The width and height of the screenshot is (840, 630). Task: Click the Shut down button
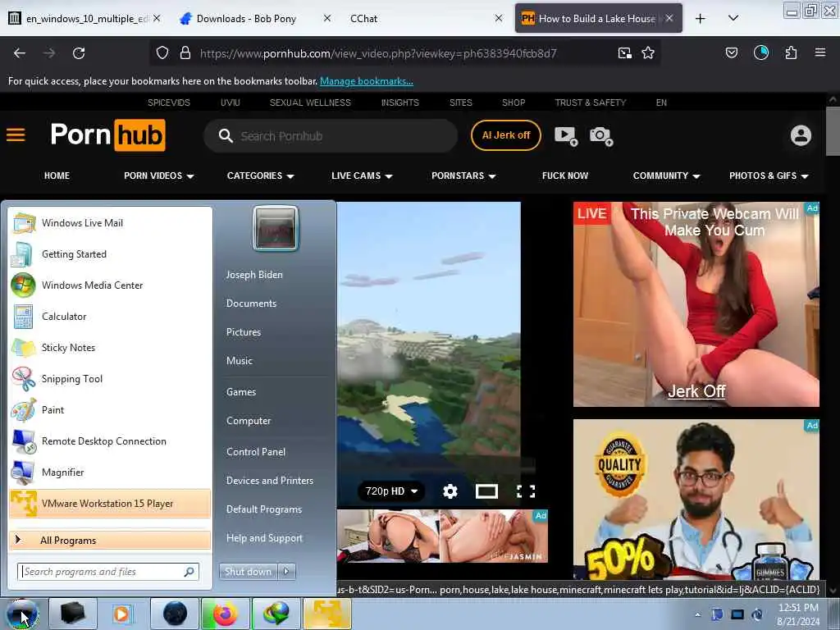pos(248,572)
